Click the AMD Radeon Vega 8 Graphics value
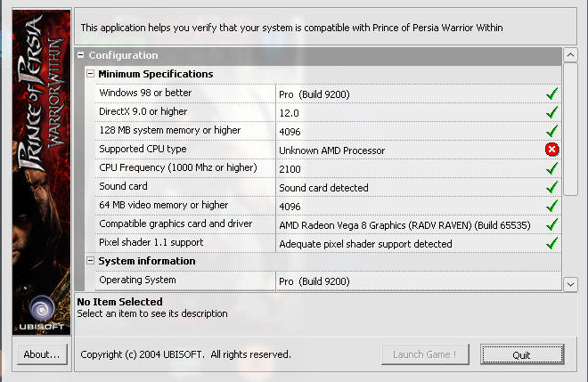The height and width of the screenshot is (382, 588). 404,225
